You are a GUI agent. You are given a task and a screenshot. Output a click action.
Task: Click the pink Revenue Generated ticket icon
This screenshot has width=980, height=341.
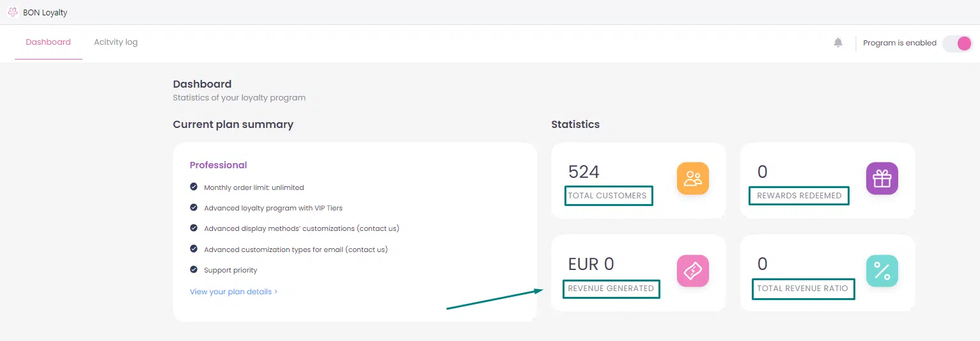[693, 271]
